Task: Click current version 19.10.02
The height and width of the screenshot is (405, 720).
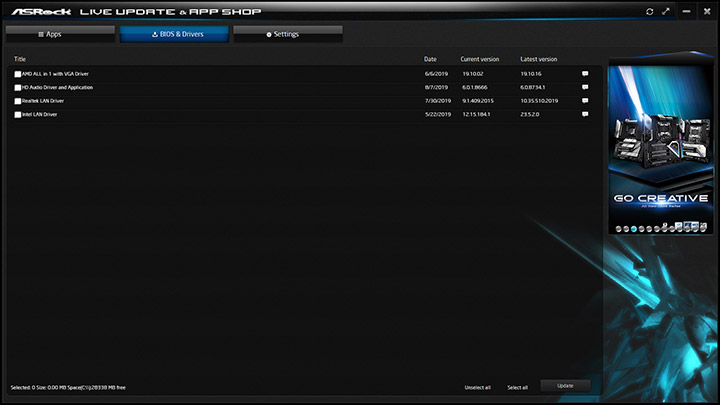Action: 473,73
